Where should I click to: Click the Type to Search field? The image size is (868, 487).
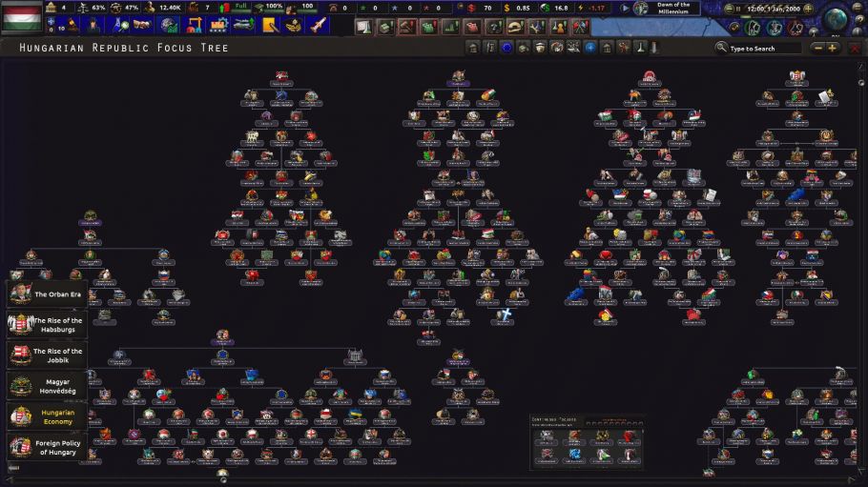click(x=764, y=49)
